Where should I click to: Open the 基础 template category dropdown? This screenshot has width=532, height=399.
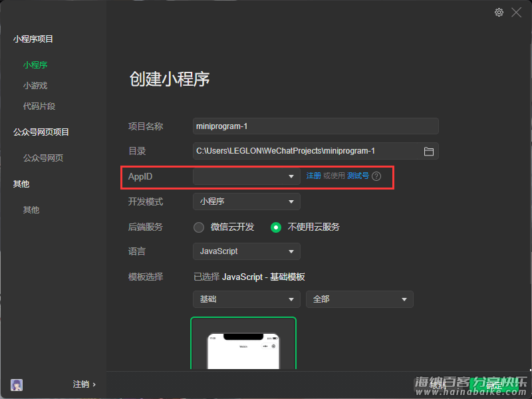coord(246,299)
